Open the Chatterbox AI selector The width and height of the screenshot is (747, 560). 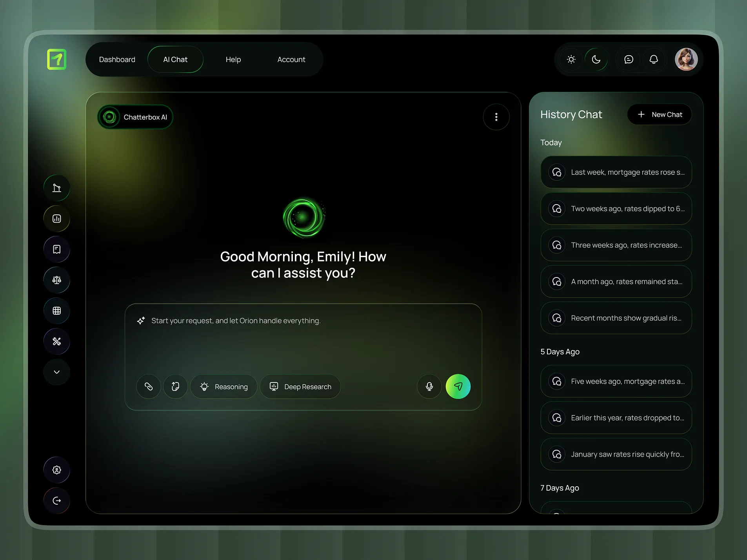[135, 117]
